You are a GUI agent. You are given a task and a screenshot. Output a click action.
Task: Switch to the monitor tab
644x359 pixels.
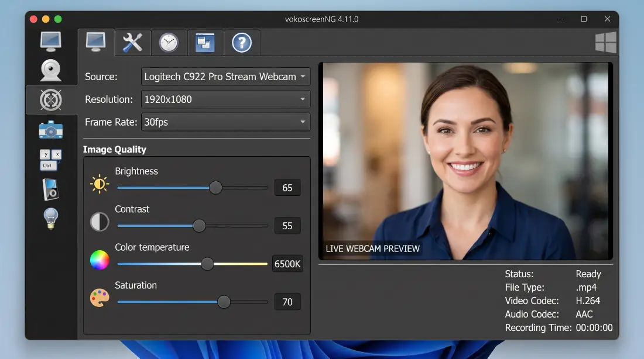[95, 42]
